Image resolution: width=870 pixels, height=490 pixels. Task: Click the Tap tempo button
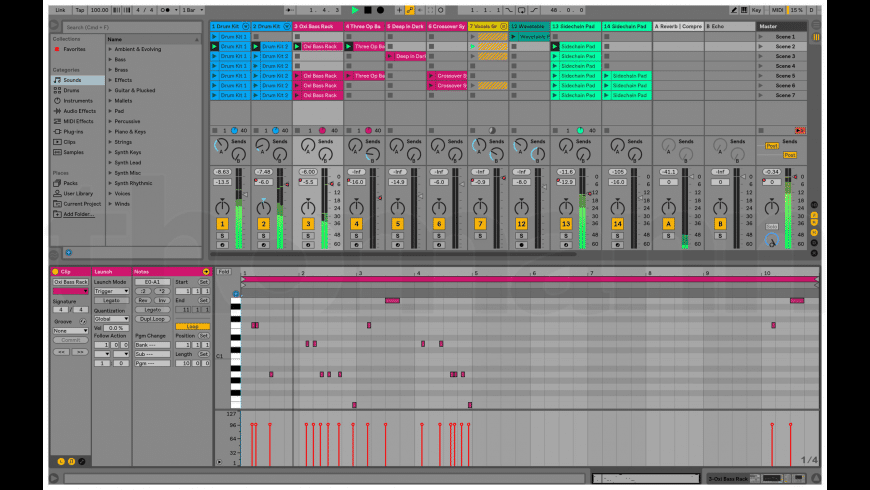click(x=81, y=9)
